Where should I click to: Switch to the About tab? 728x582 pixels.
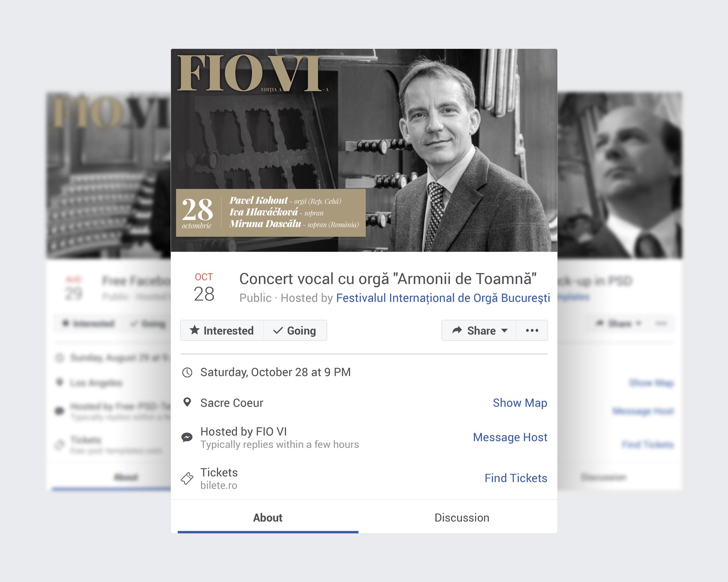pyautogui.click(x=268, y=518)
